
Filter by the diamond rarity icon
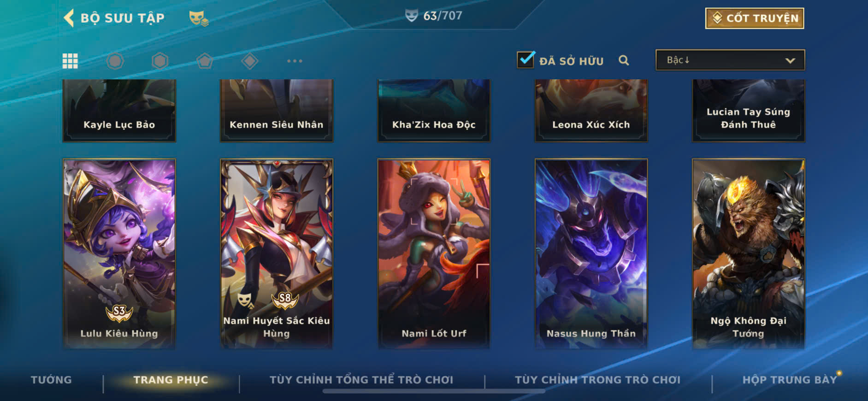(x=249, y=61)
